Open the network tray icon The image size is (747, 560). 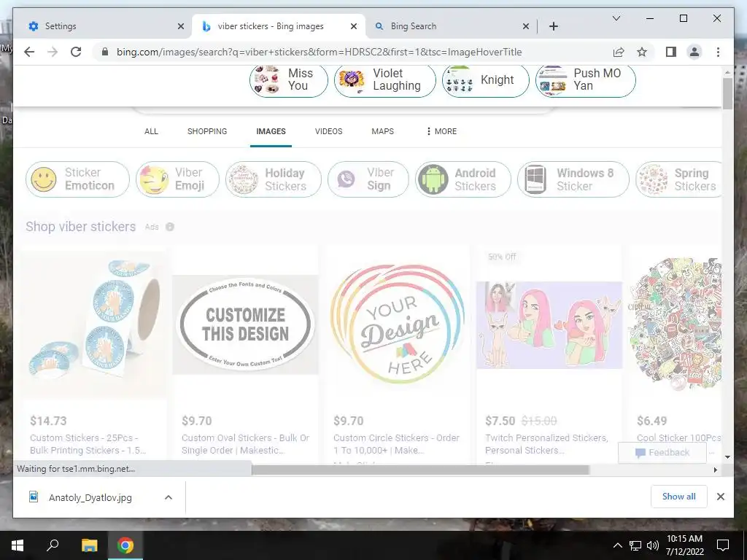635,545
